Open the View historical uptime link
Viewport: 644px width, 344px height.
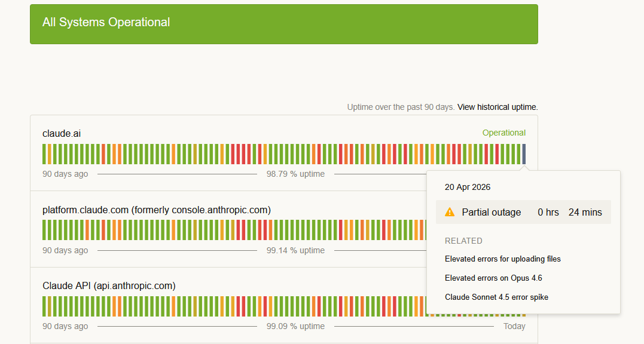pyautogui.click(x=498, y=107)
